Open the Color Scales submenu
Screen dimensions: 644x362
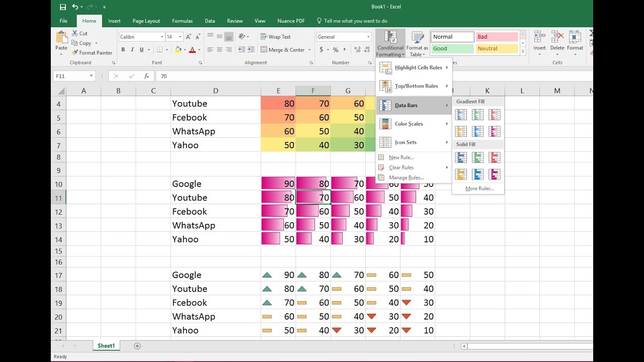414,124
